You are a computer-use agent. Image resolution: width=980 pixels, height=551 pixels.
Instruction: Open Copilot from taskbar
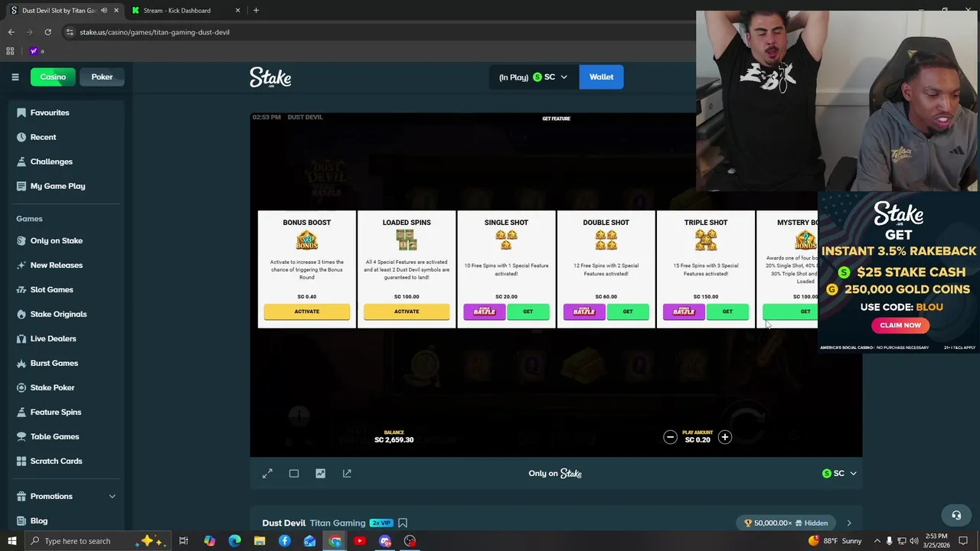[x=209, y=541]
